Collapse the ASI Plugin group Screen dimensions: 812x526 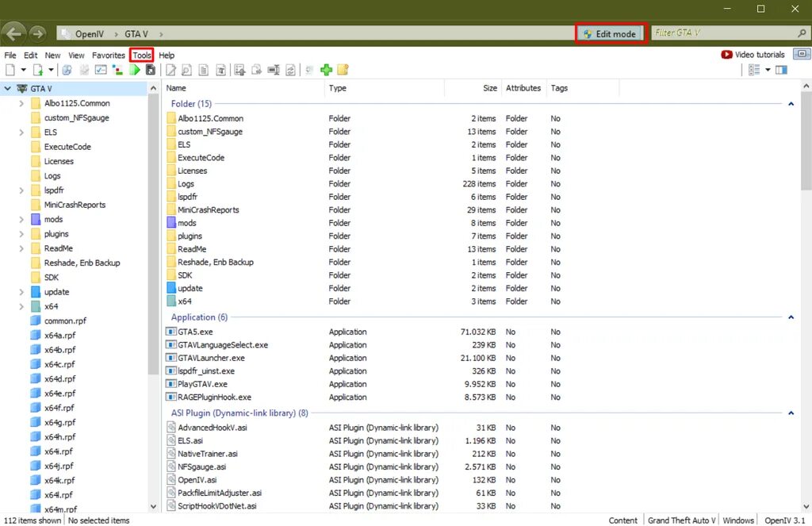[791, 413]
